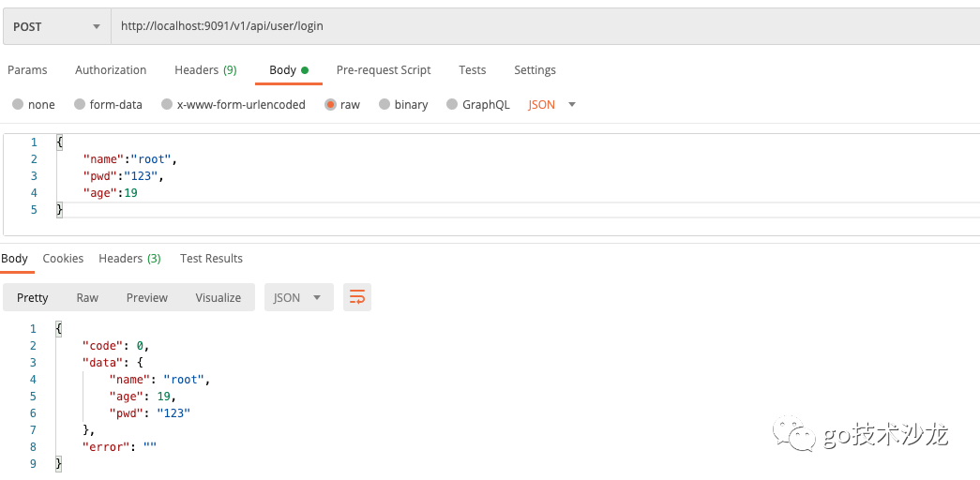Click the request URL field

click(546, 26)
